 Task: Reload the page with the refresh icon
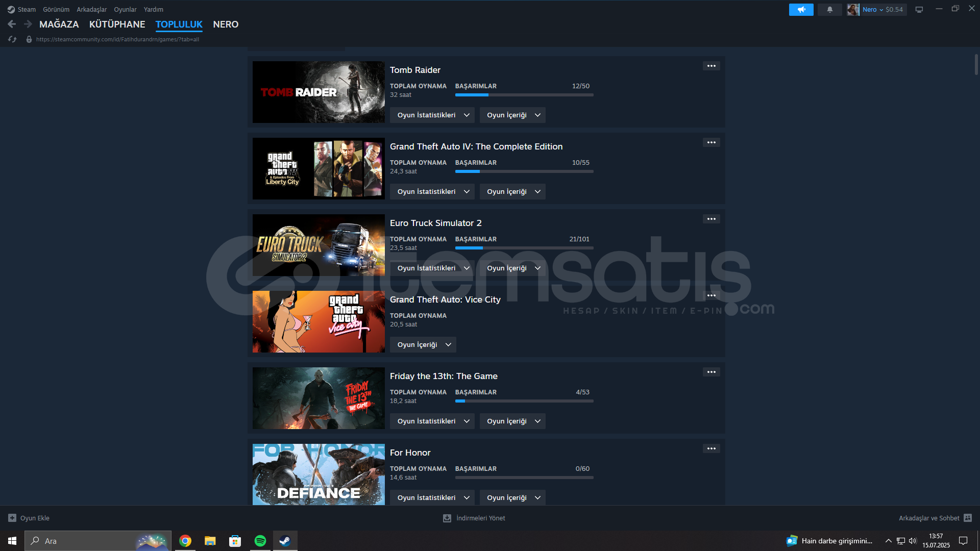tap(13, 39)
